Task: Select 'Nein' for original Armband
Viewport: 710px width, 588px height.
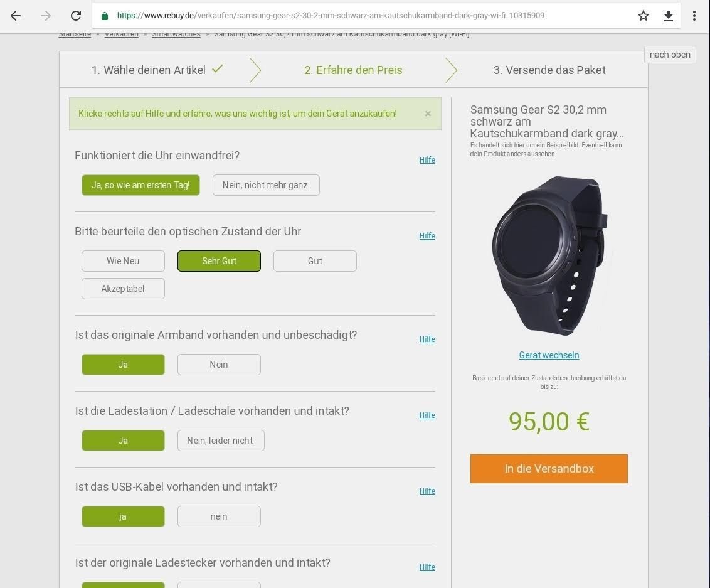Action: click(219, 365)
